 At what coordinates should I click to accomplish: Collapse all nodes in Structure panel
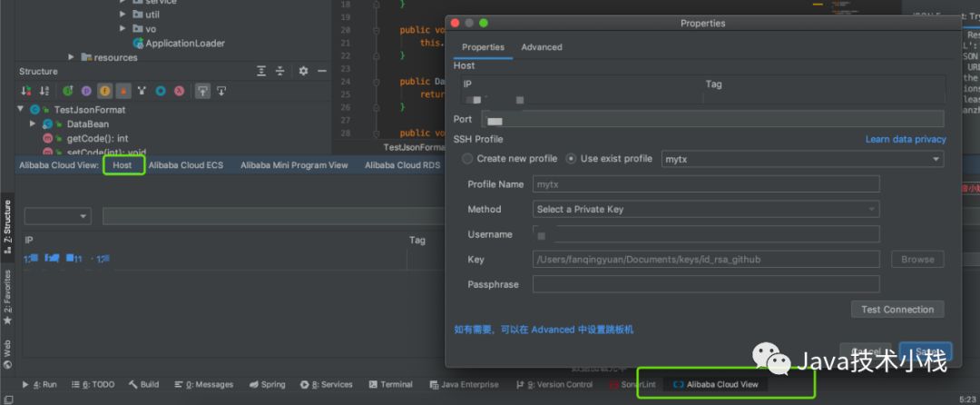pyautogui.click(x=280, y=71)
